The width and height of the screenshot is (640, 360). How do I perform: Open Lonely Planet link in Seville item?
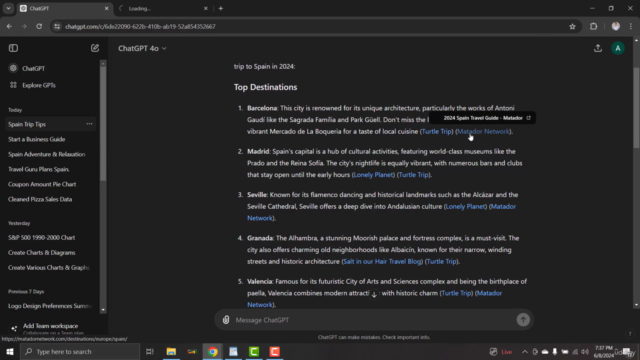pyautogui.click(x=465, y=207)
